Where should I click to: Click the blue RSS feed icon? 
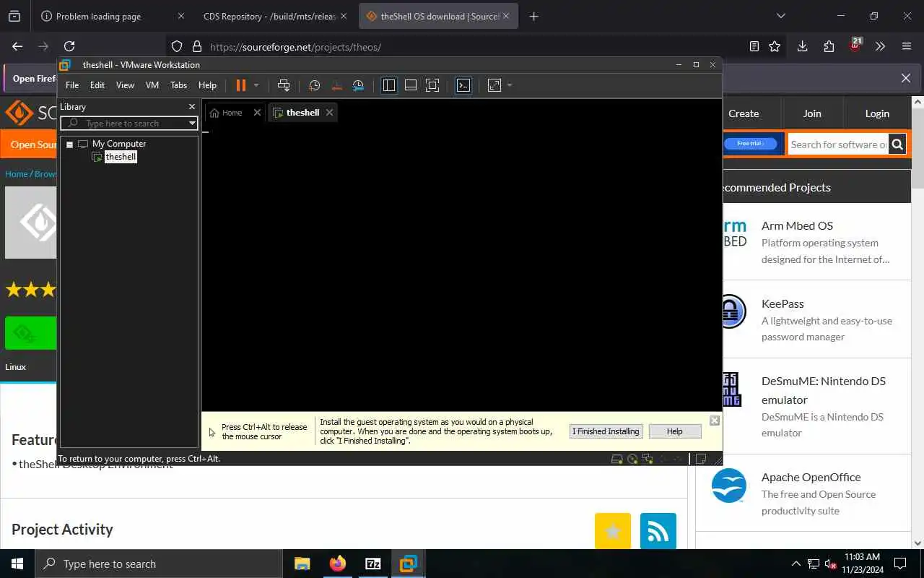(x=658, y=531)
